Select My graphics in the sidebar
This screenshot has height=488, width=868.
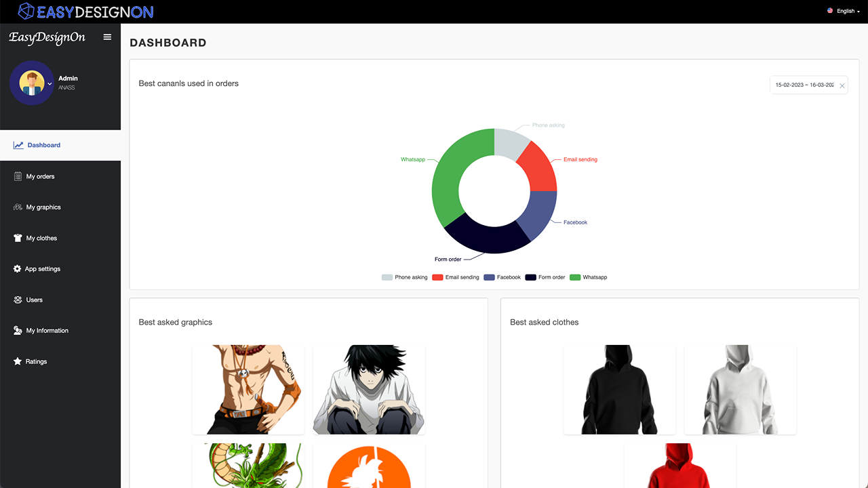(x=42, y=207)
